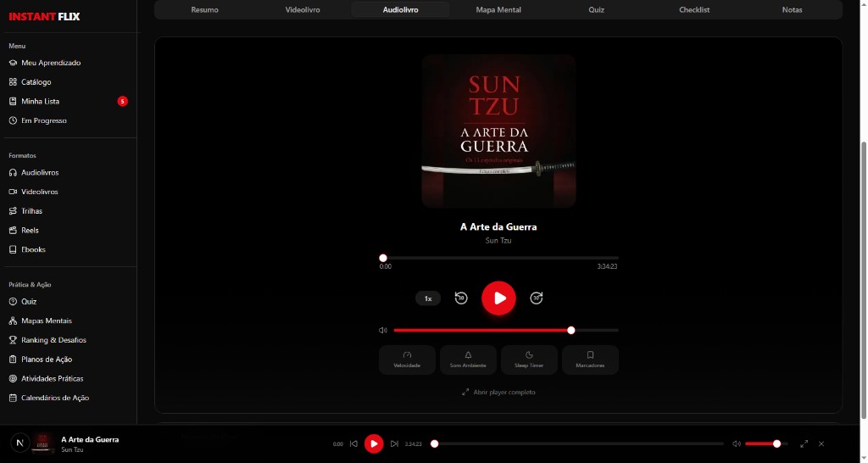Switch to the Videolivro tab
This screenshot has width=868, height=463.
pos(303,9)
